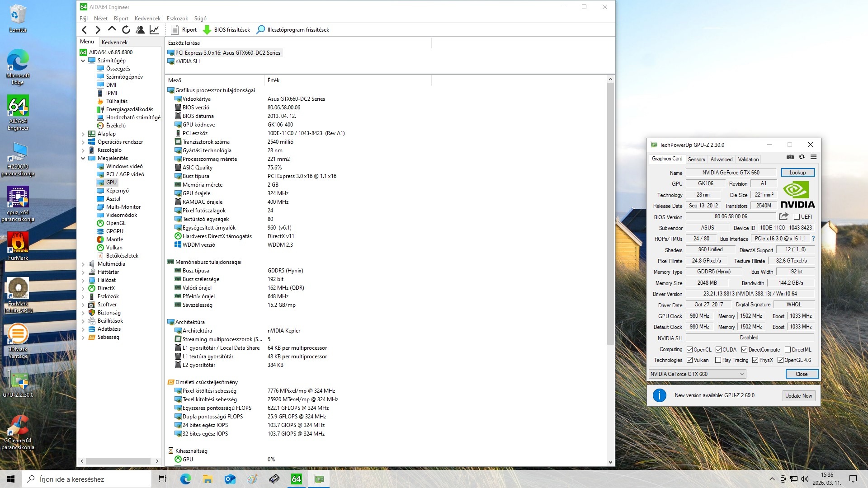The image size is (868, 488).
Task: Click the favorites user toolbar icon
Action: pos(140,30)
